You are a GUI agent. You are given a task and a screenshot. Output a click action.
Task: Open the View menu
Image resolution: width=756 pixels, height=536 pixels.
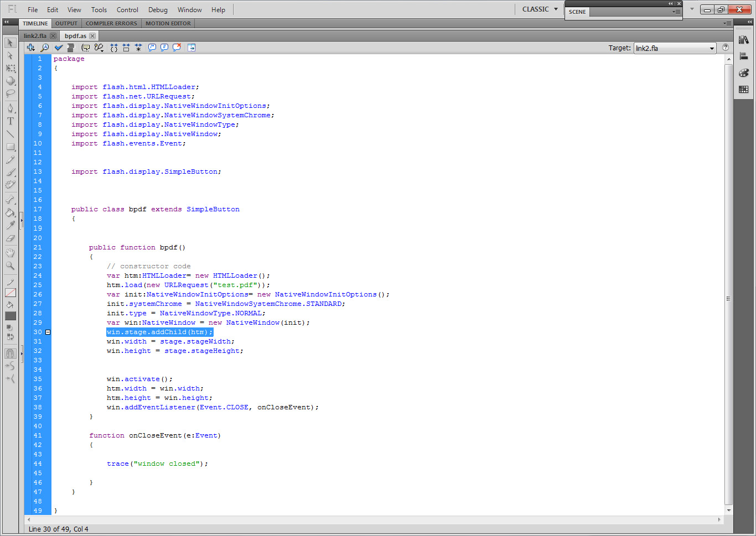pyautogui.click(x=74, y=10)
